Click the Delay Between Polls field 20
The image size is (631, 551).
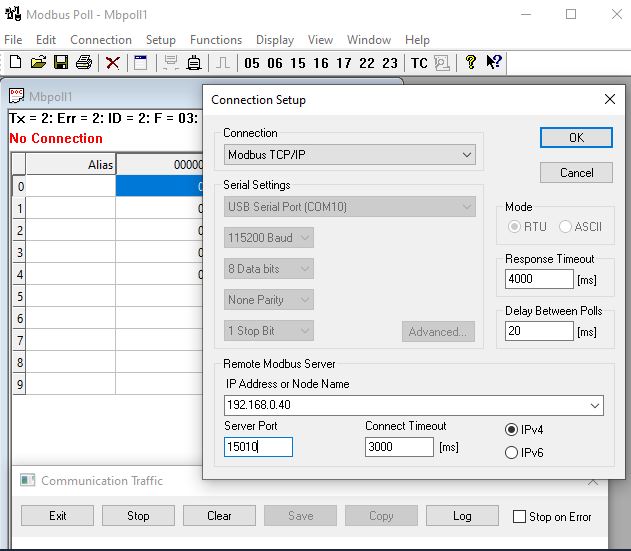click(539, 331)
